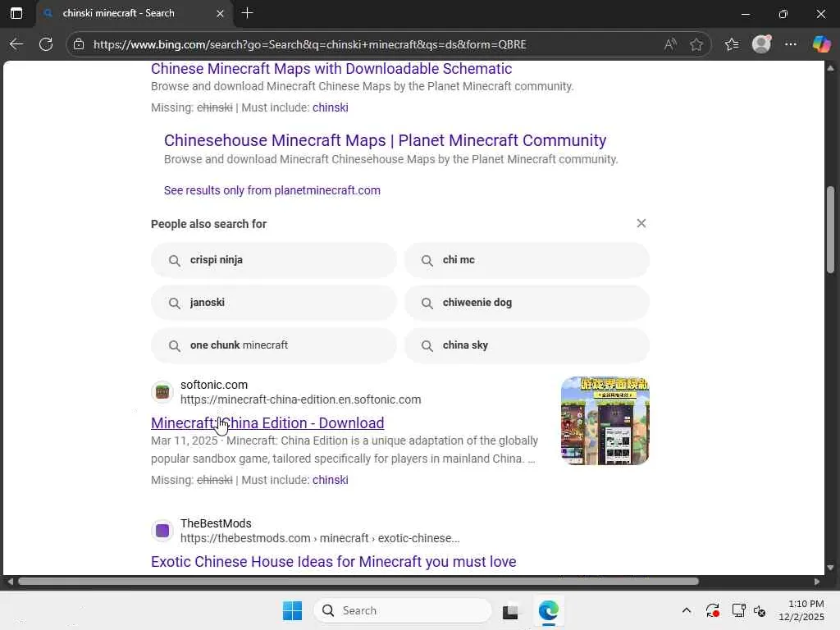Click the thebestmods.com breadcrumb URL
This screenshot has width=840, height=630.
point(320,538)
